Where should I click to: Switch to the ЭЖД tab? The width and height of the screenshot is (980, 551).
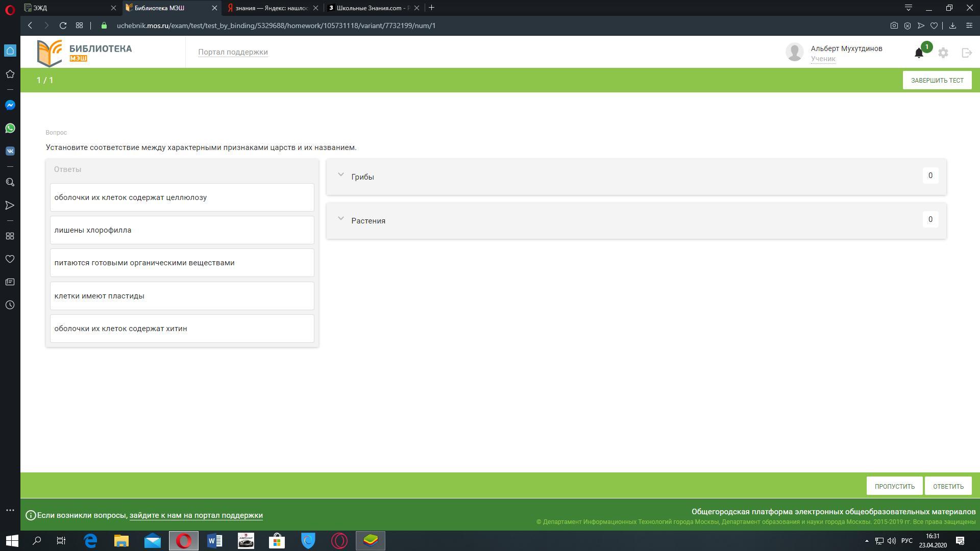[x=66, y=8]
